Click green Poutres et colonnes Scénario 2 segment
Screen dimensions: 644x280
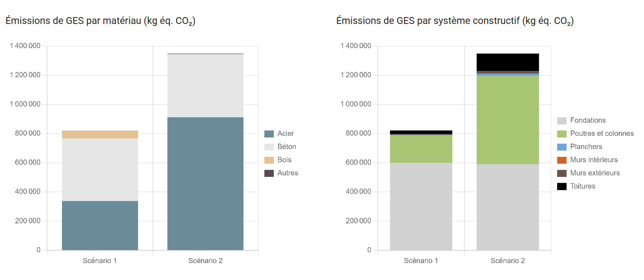[x=507, y=120]
